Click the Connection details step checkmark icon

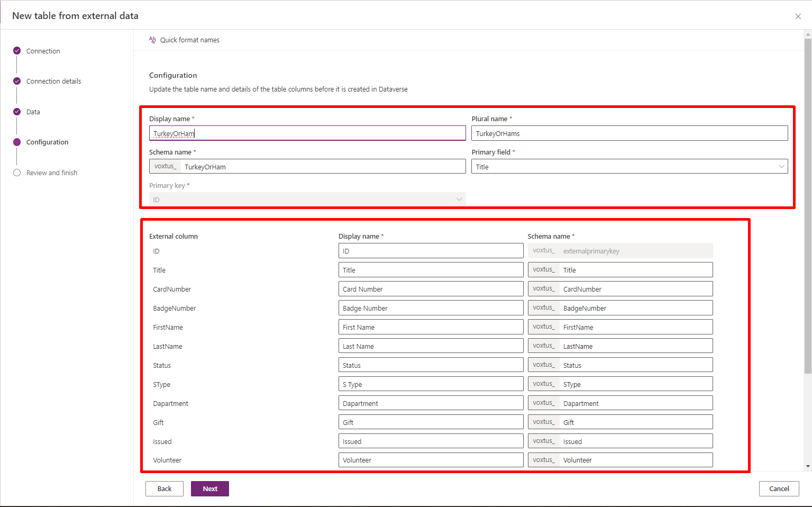(17, 81)
